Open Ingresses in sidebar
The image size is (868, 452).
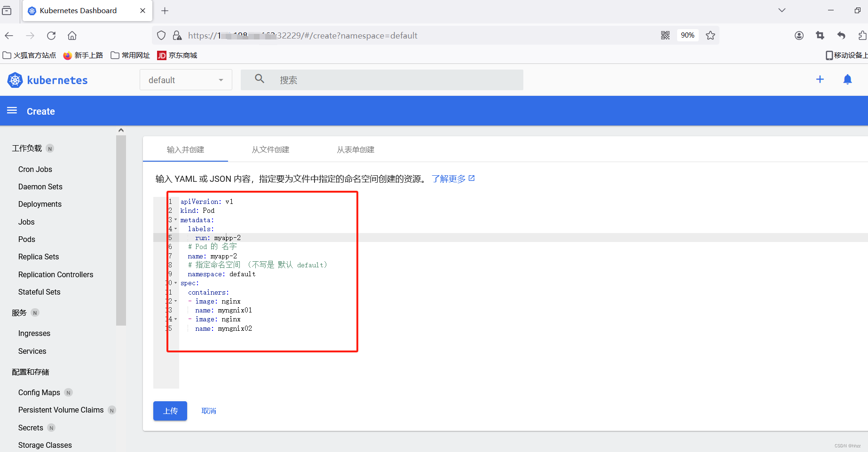(x=34, y=333)
